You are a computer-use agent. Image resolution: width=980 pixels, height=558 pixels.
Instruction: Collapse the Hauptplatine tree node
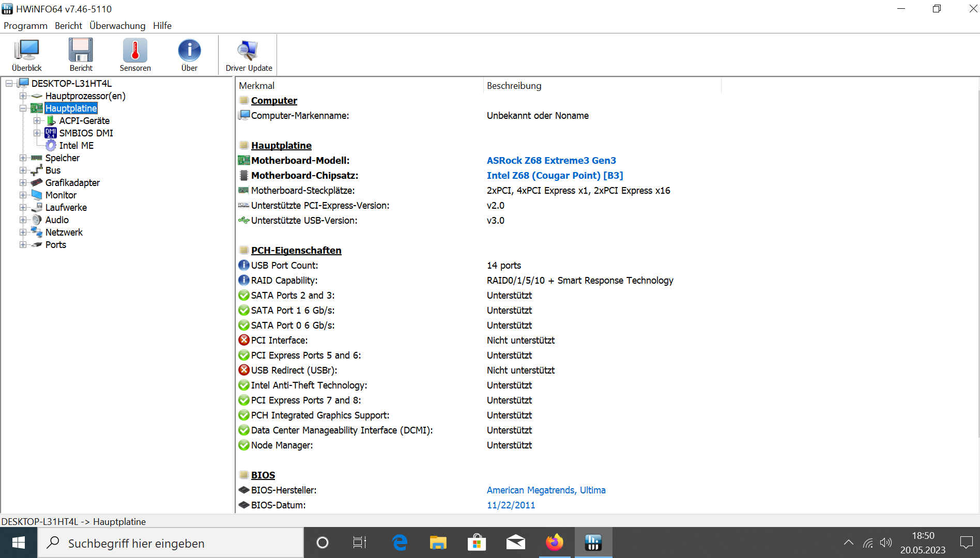tap(23, 109)
